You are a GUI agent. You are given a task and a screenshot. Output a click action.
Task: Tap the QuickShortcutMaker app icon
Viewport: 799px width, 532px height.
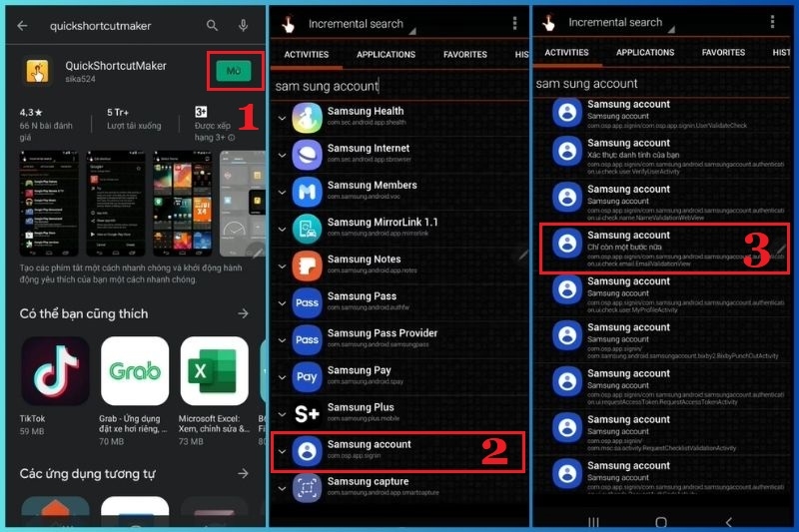pyautogui.click(x=37, y=71)
